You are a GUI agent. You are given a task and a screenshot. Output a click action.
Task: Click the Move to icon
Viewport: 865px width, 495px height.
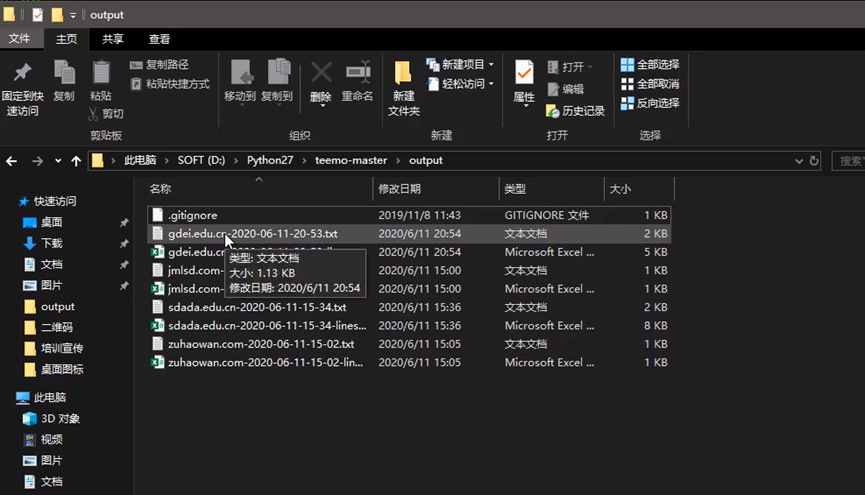coord(240,74)
